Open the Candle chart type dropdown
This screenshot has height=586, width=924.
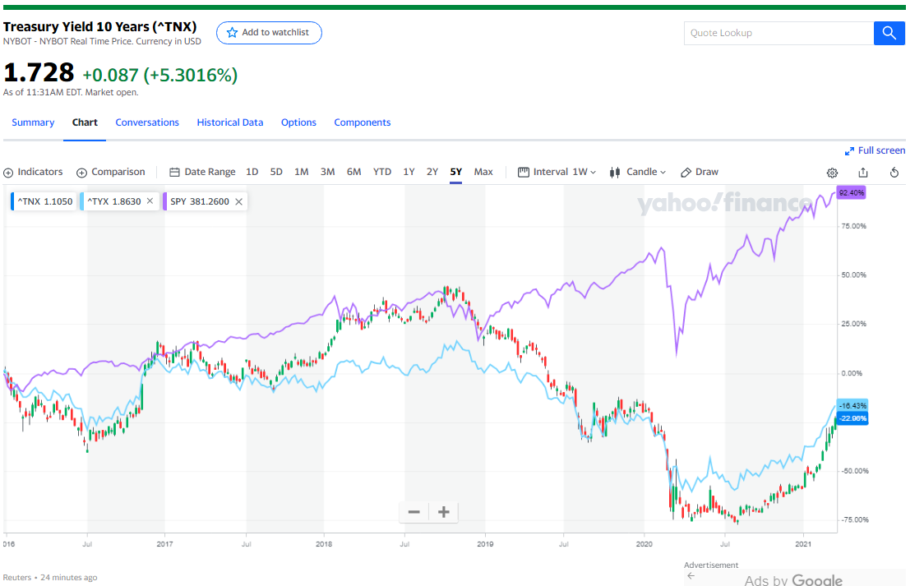click(638, 172)
